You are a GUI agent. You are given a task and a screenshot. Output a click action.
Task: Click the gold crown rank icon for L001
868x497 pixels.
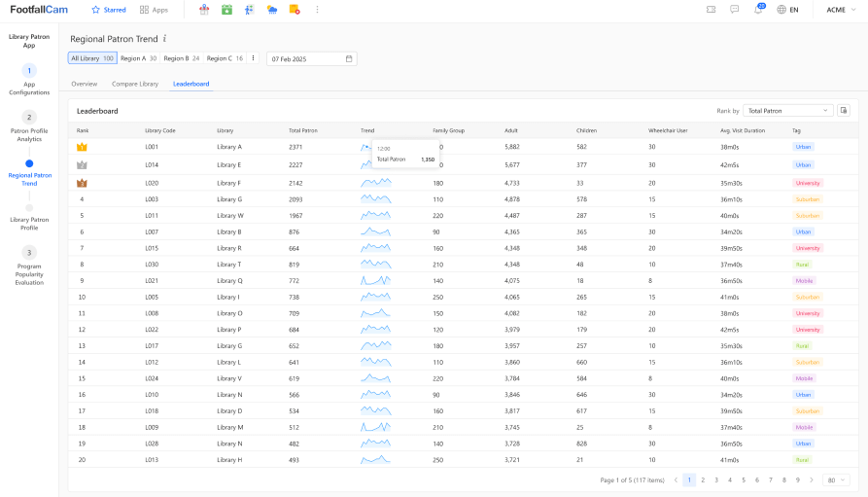click(x=82, y=147)
